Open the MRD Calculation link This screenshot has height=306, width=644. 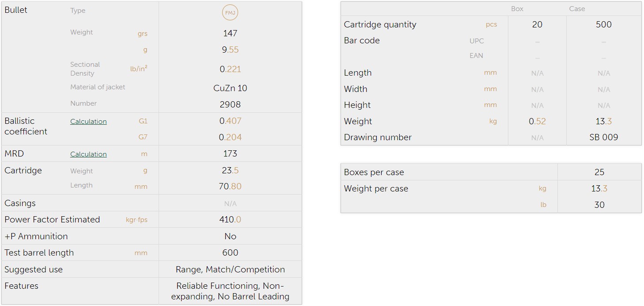(x=88, y=154)
